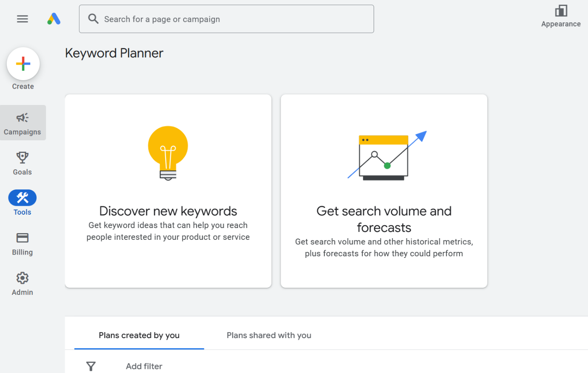Open the hamburger main menu
Image resolution: width=588 pixels, height=373 pixels.
pyautogui.click(x=22, y=19)
